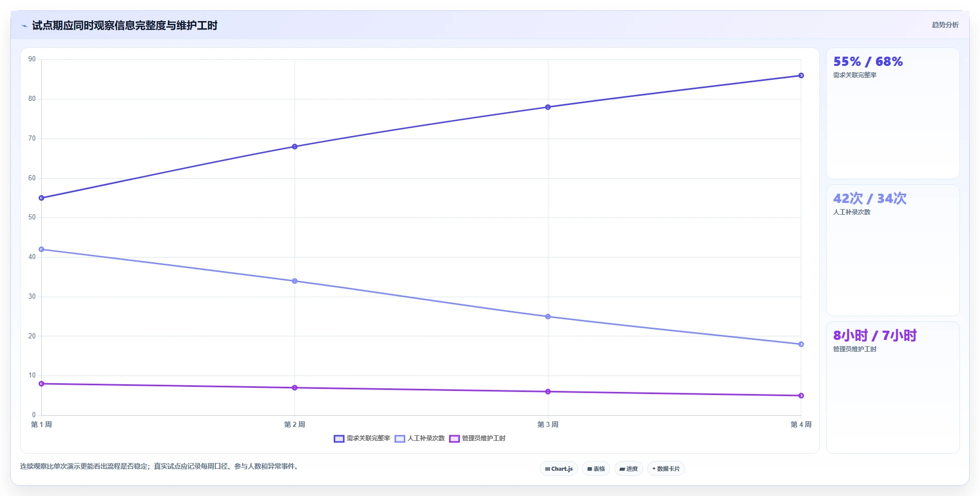
Task: Click the 第 2 周 x-axis label
Action: pyautogui.click(x=295, y=424)
